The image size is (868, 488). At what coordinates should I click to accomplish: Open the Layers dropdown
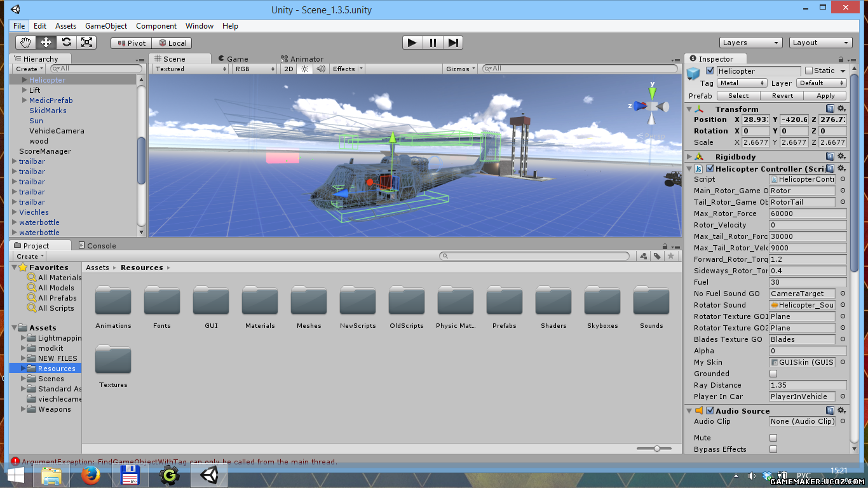tap(750, 43)
